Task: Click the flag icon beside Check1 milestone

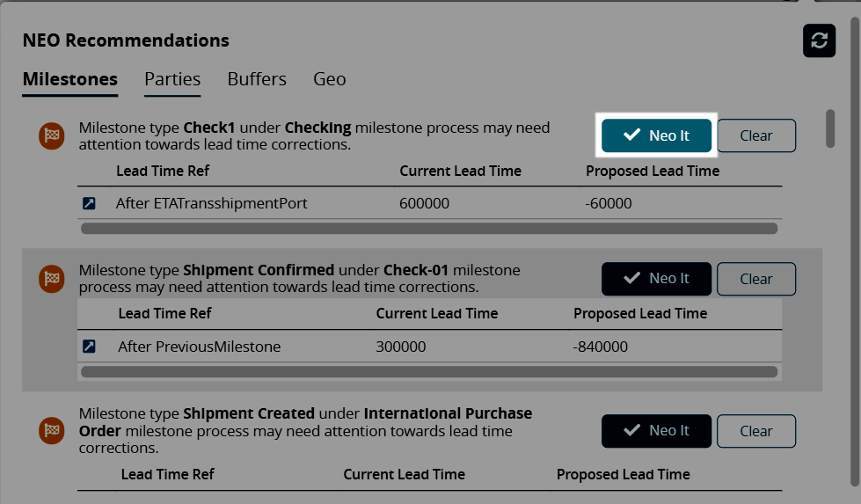Action: (52, 135)
